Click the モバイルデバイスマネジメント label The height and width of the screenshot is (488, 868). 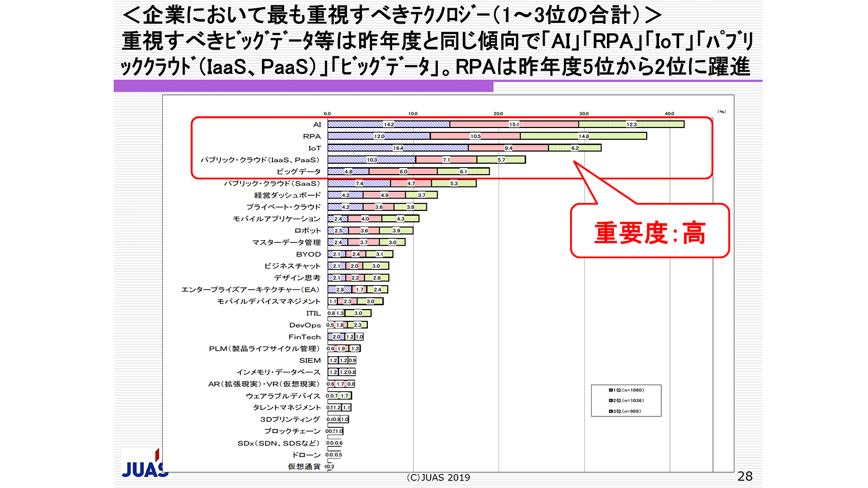point(269,301)
